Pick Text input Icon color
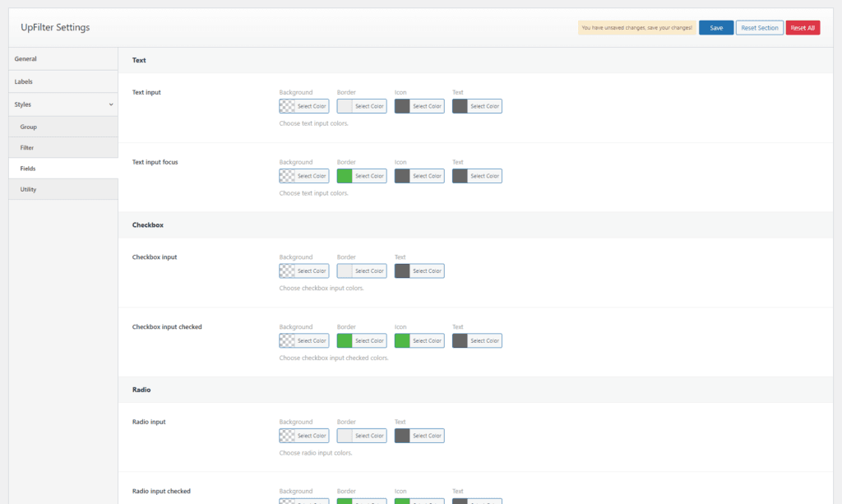842x504 pixels. [x=419, y=106]
